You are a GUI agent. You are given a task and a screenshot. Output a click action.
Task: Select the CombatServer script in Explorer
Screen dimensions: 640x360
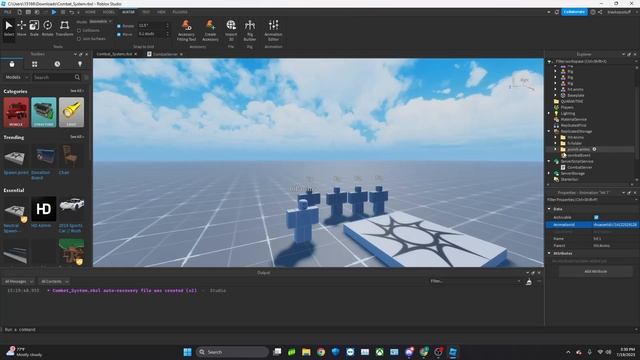click(x=580, y=167)
